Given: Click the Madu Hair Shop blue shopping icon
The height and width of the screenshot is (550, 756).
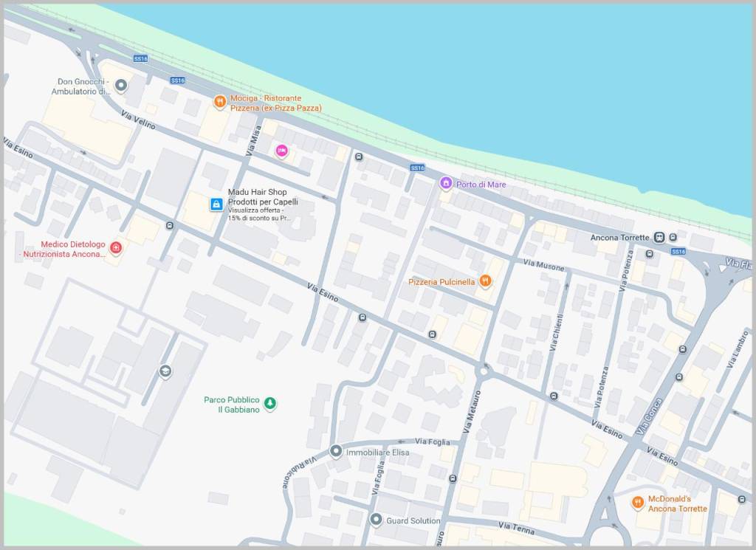Looking at the screenshot, I should [216, 204].
